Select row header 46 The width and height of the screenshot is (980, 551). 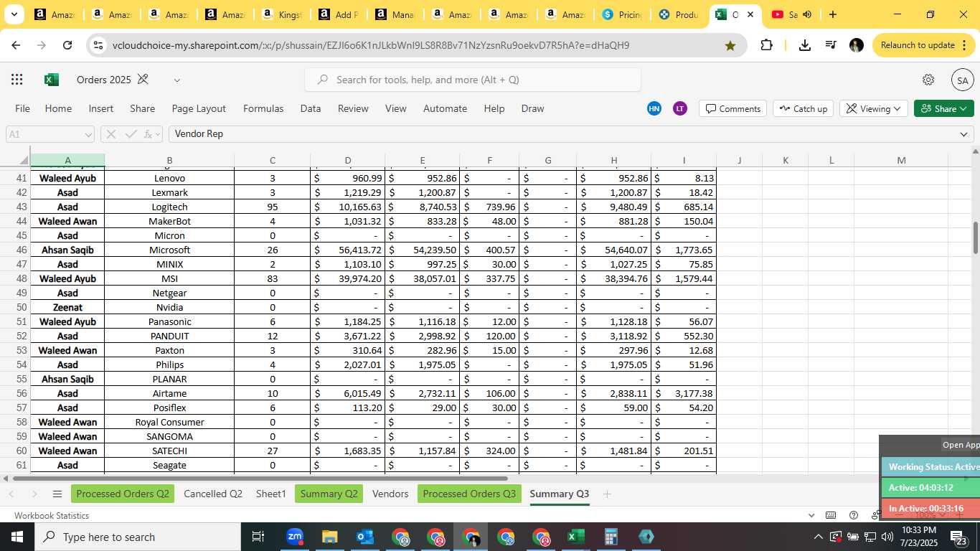tap(15, 250)
